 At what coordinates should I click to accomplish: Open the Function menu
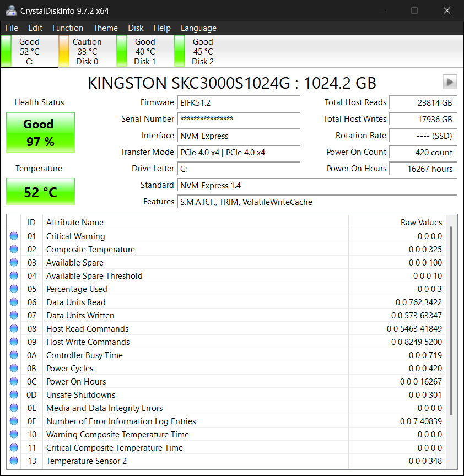pos(68,28)
